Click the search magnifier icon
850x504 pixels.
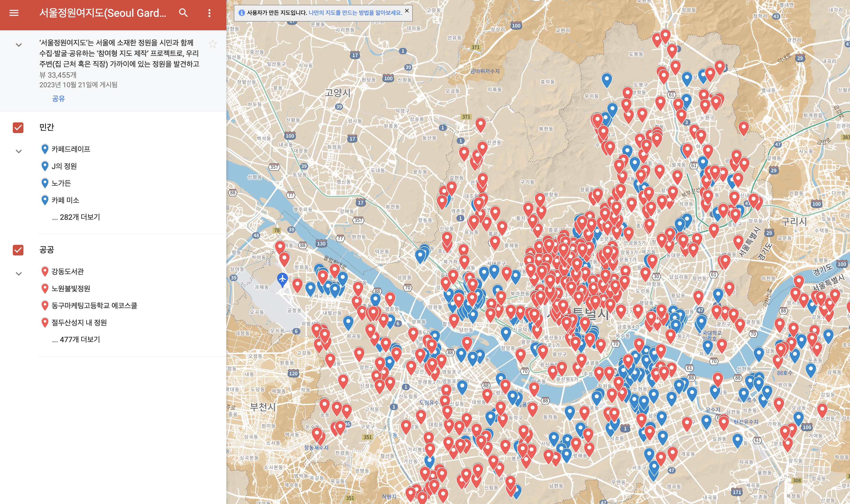point(183,13)
